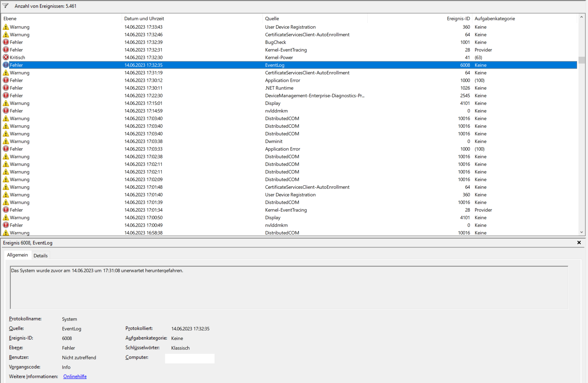Sort by Quelle column header
This screenshot has width=588, height=383.
coord(315,19)
